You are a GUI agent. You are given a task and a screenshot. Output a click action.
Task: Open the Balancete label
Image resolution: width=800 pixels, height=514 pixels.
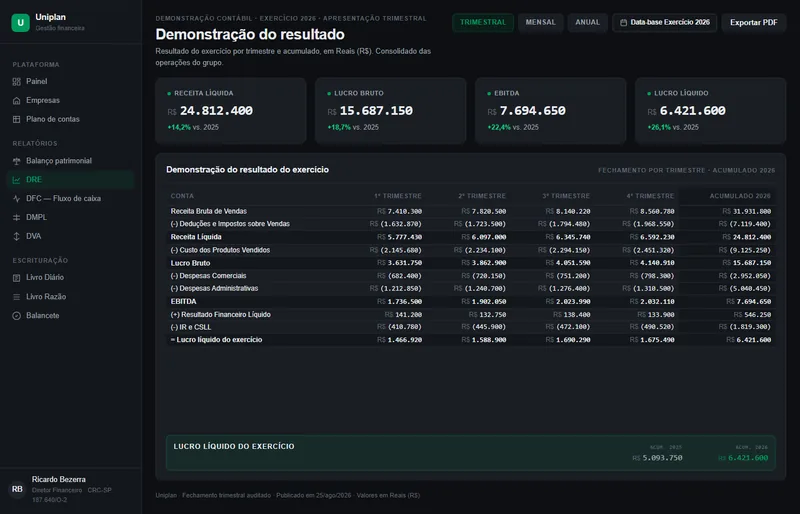[43, 315]
